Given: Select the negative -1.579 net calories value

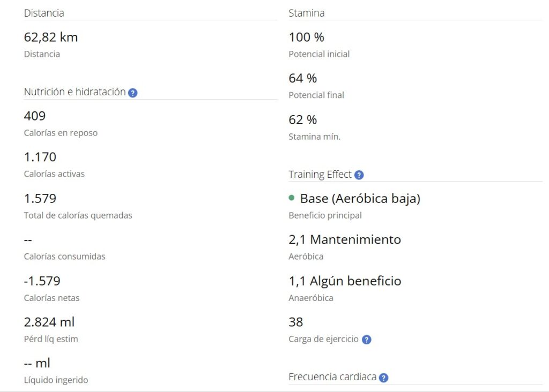Looking at the screenshot, I should click(x=42, y=281).
